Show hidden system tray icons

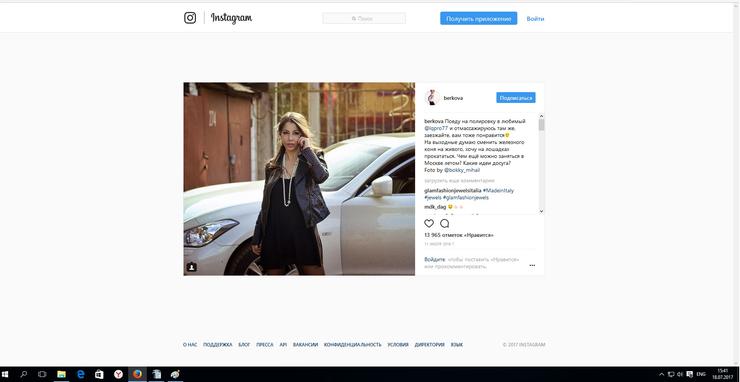pos(662,374)
